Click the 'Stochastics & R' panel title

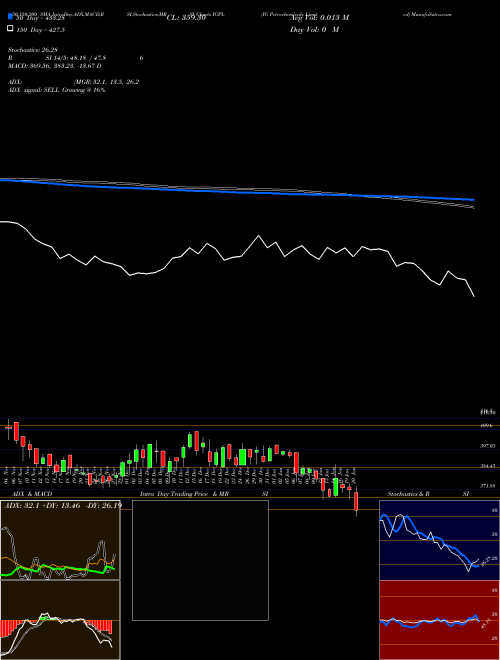(408, 494)
